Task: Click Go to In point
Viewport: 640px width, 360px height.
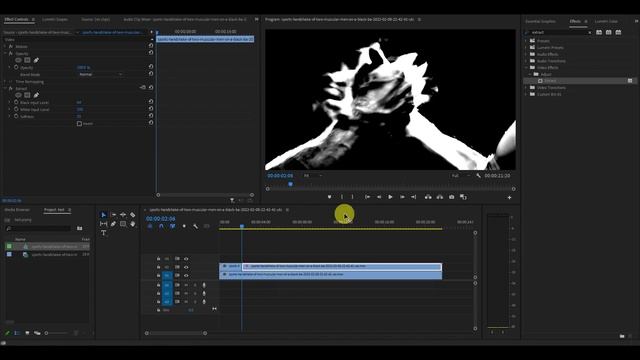Action: tap(367, 197)
